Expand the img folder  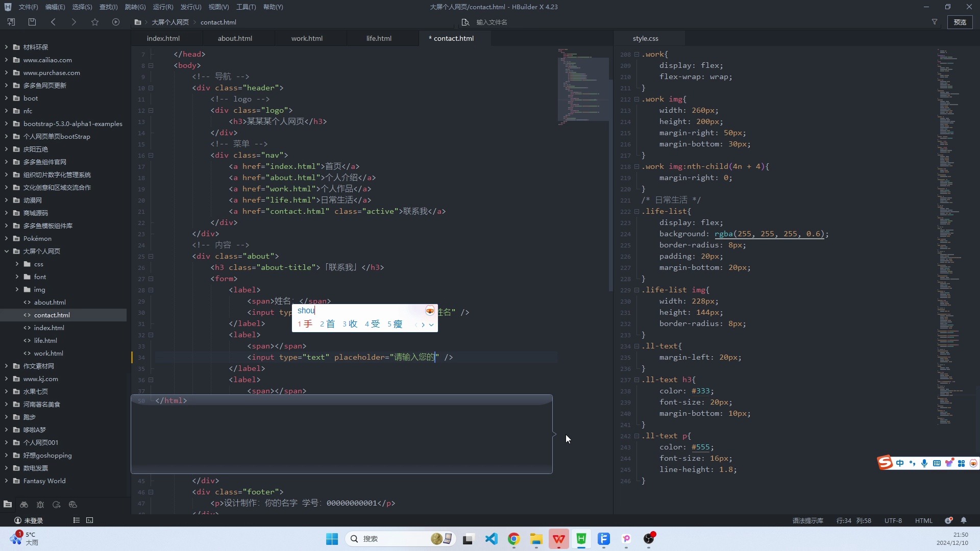click(x=17, y=289)
